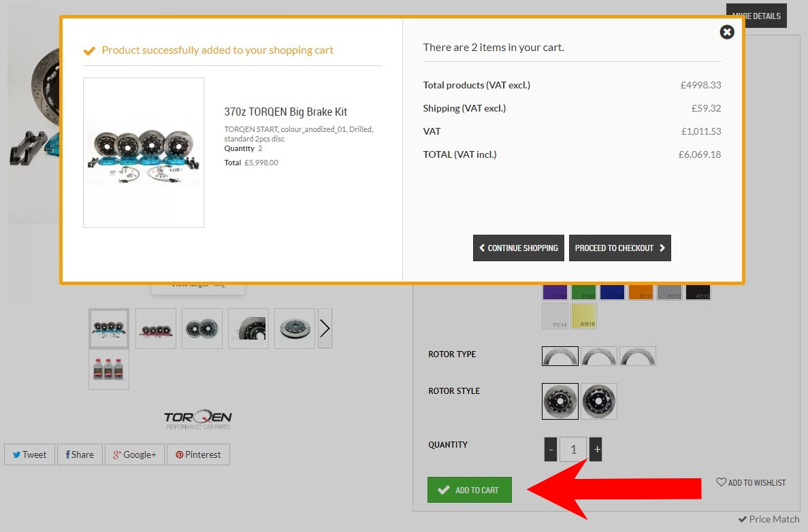Image resolution: width=808 pixels, height=532 pixels.
Task: Proceed to checkout from the cart popup
Action: 620,248
